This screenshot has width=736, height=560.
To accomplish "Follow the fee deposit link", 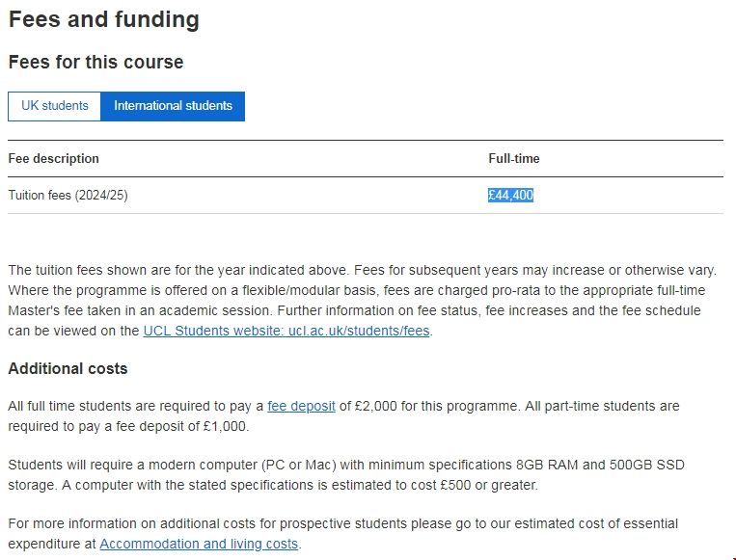I will coord(301,407).
